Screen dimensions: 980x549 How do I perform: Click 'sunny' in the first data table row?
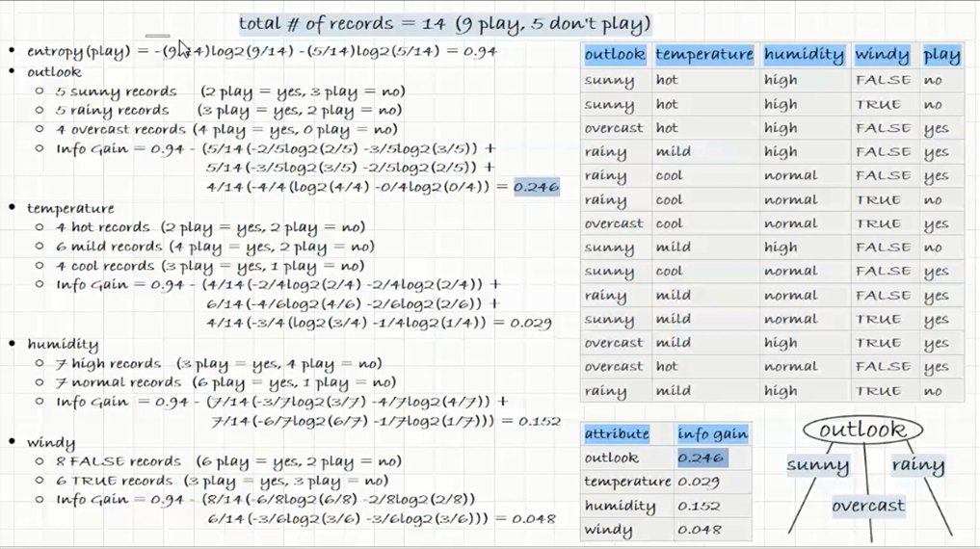tap(609, 81)
